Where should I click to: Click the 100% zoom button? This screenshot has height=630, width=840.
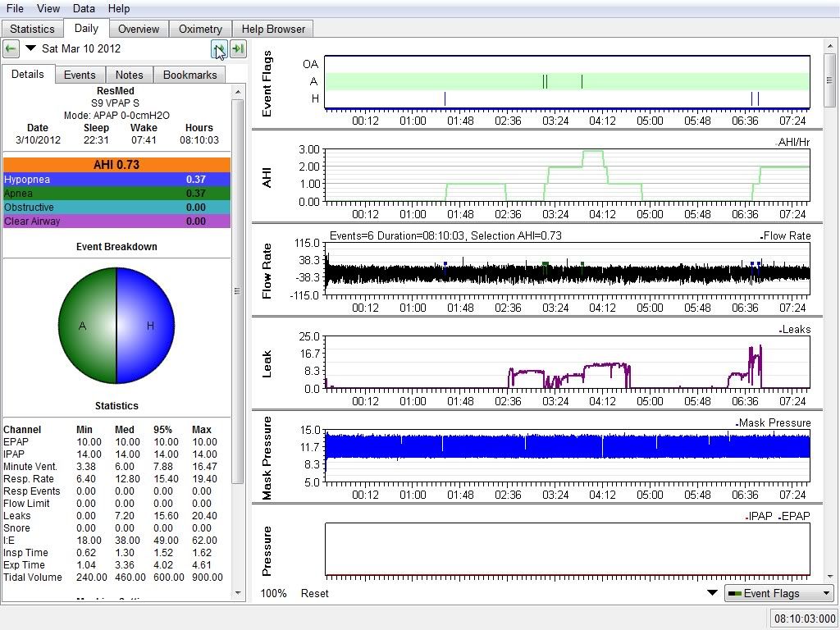click(273, 593)
